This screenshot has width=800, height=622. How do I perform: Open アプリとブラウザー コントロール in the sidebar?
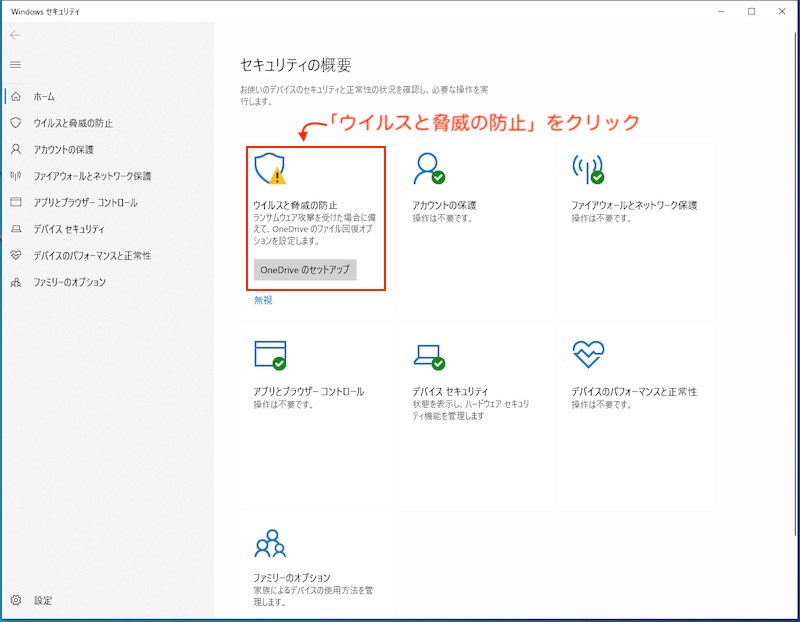(x=85, y=203)
